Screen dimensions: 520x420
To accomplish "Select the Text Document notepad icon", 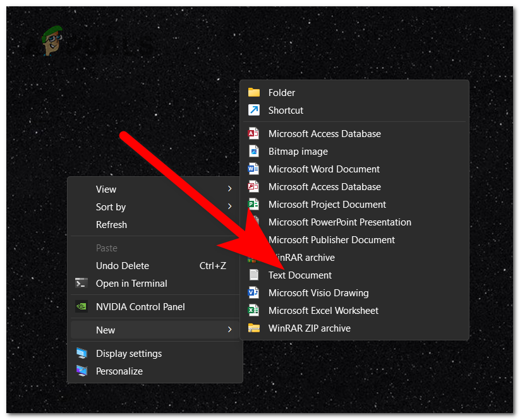I will [x=255, y=275].
